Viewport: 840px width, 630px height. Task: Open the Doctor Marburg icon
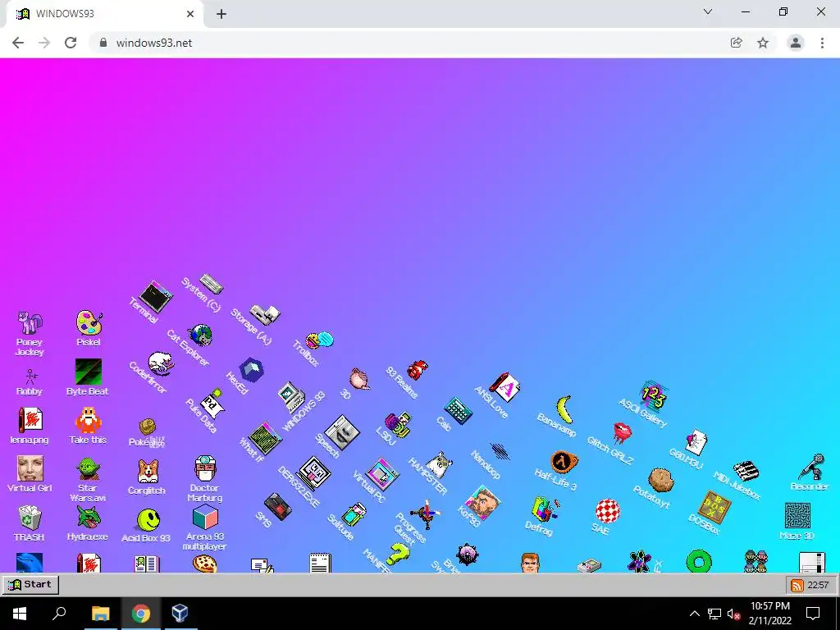pos(205,468)
